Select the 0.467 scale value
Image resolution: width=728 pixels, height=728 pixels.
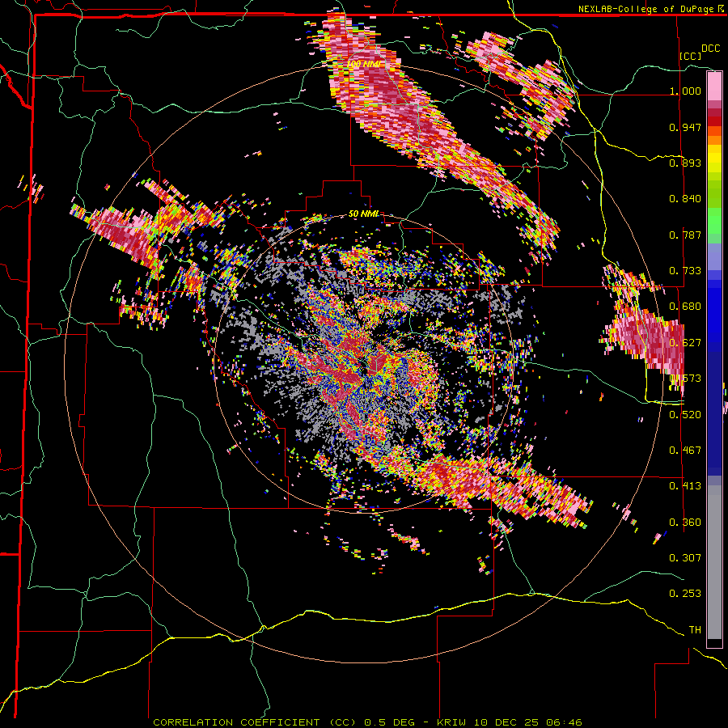pyautogui.click(x=685, y=450)
